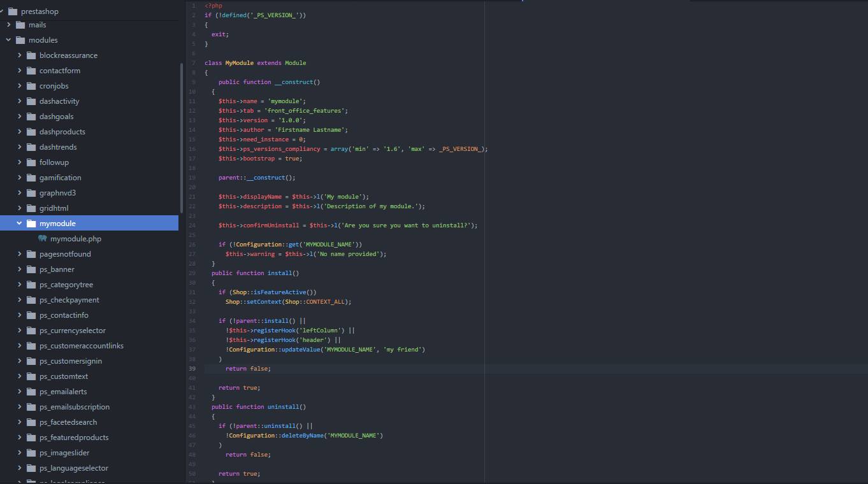Select the ps_imageslider folder name
This screenshot has height=484, width=868.
(x=64, y=453)
